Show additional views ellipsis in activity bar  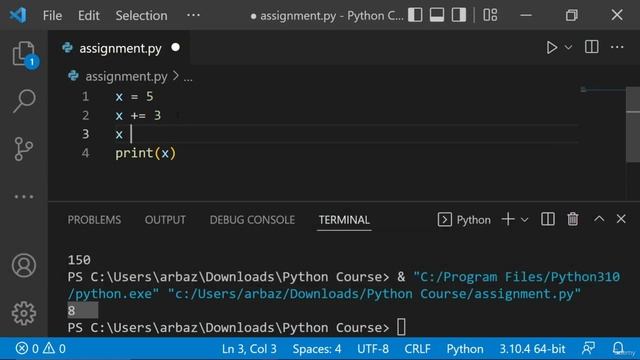(x=24, y=197)
